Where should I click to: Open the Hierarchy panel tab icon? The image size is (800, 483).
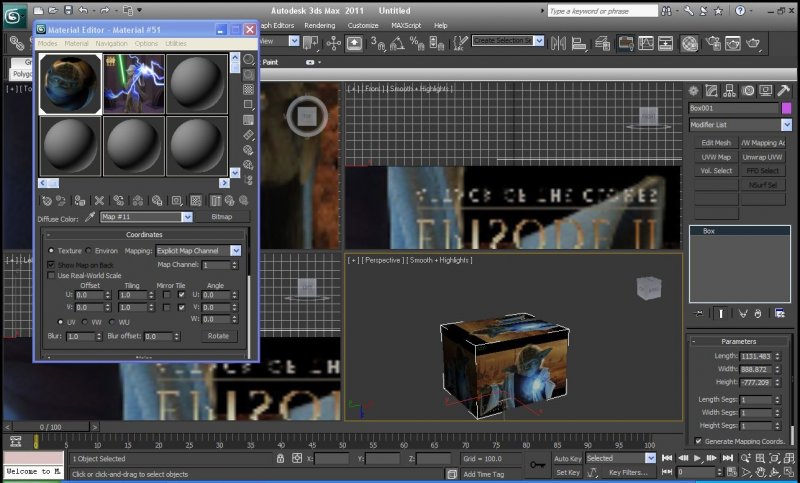click(x=730, y=91)
